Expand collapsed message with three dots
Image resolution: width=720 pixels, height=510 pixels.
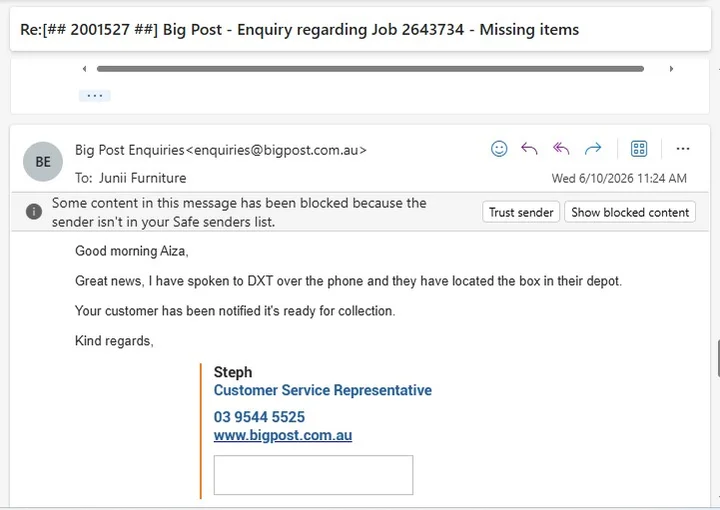pos(95,96)
